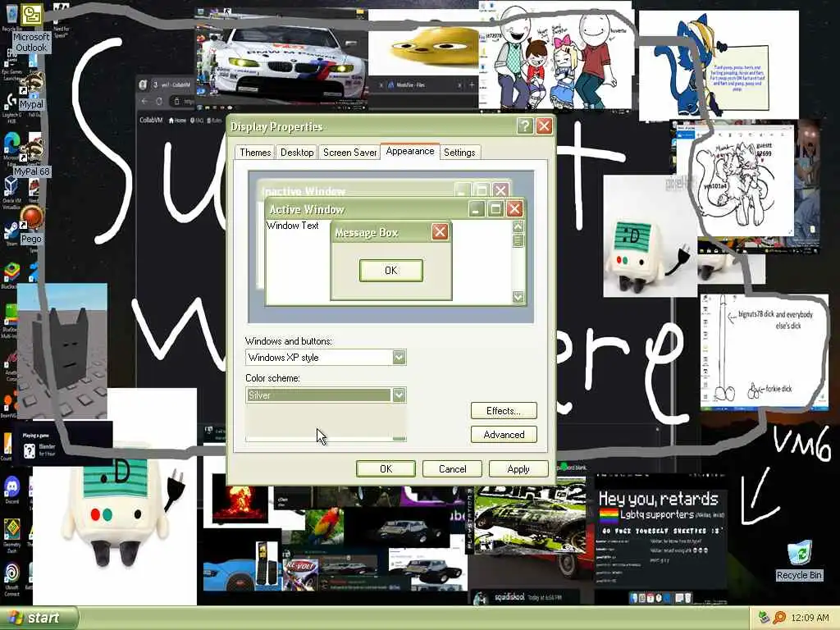The image size is (840, 630).
Task: Select the Appearance tab
Action: 410,151
